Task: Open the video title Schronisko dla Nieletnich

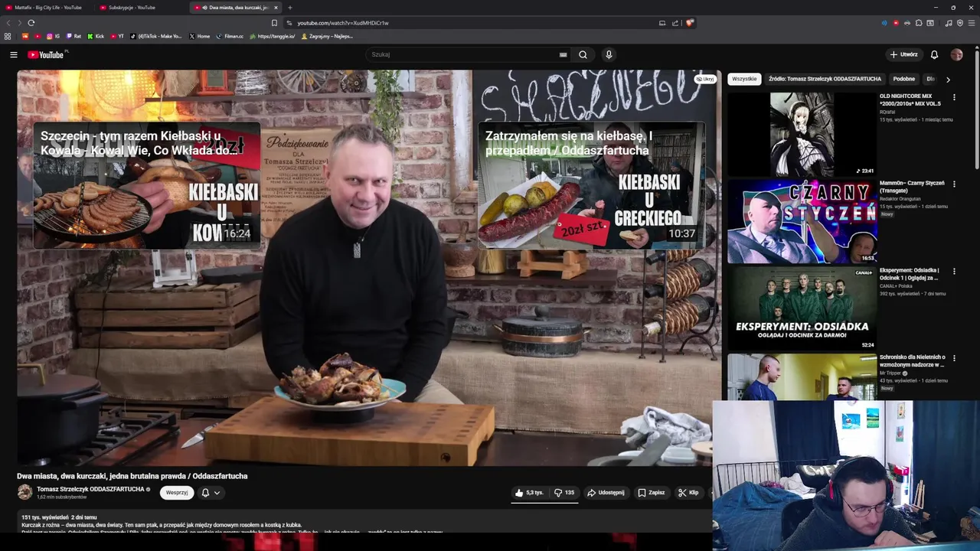Action: pyautogui.click(x=912, y=360)
